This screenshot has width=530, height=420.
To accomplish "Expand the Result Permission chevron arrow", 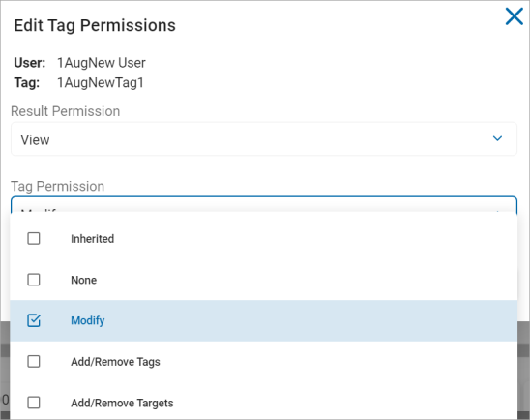I will (497, 138).
